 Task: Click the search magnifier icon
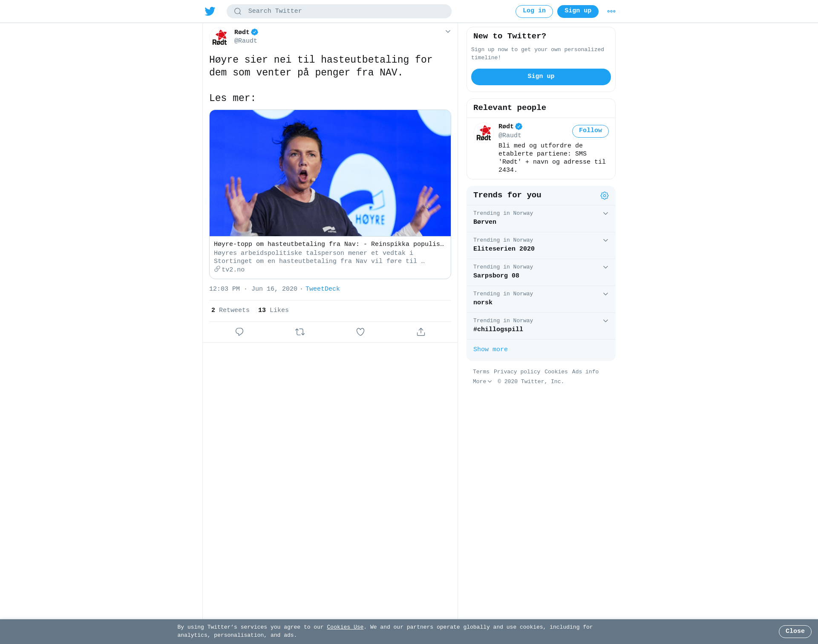click(238, 12)
